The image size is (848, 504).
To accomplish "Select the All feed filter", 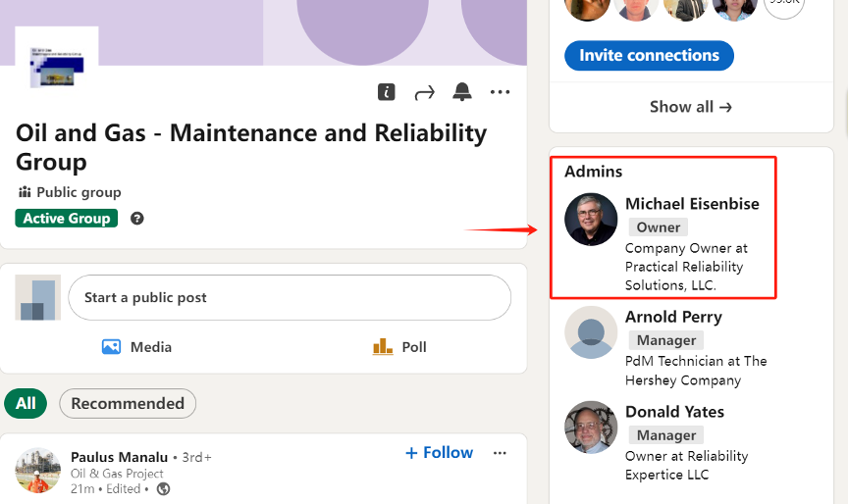I will coord(26,404).
